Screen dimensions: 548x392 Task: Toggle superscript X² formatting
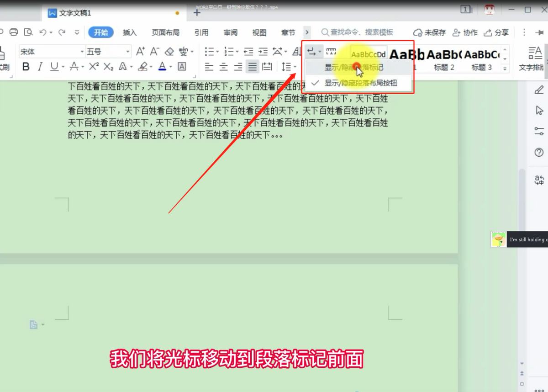(94, 67)
